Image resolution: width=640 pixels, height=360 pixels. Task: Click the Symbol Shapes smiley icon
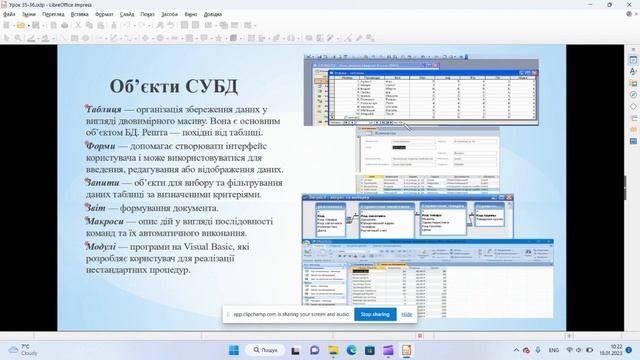[x=160, y=38]
